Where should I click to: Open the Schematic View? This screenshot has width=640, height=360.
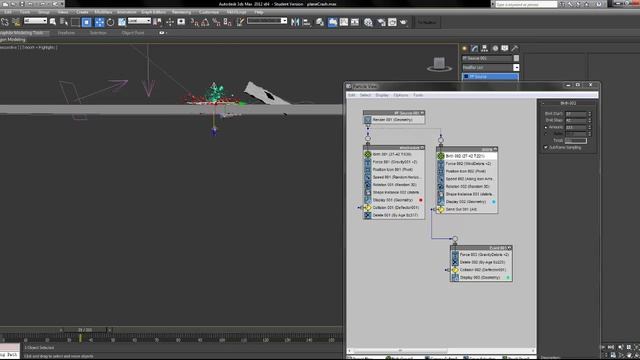pyautogui.click(x=355, y=22)
